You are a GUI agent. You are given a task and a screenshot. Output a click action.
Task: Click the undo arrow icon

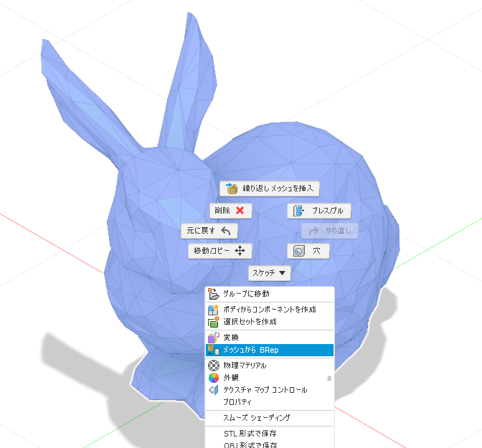(x=226, y=231)
